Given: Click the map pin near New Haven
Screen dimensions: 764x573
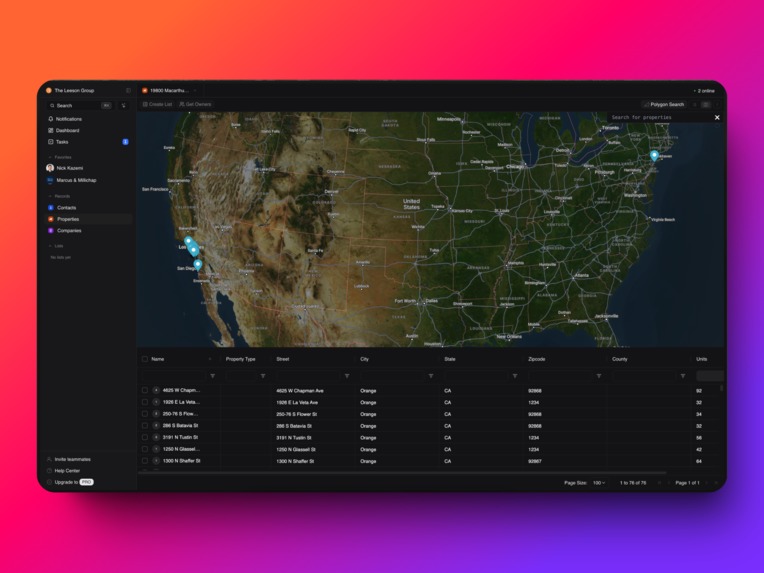Looking at the screenshot, I should [654, 155].
